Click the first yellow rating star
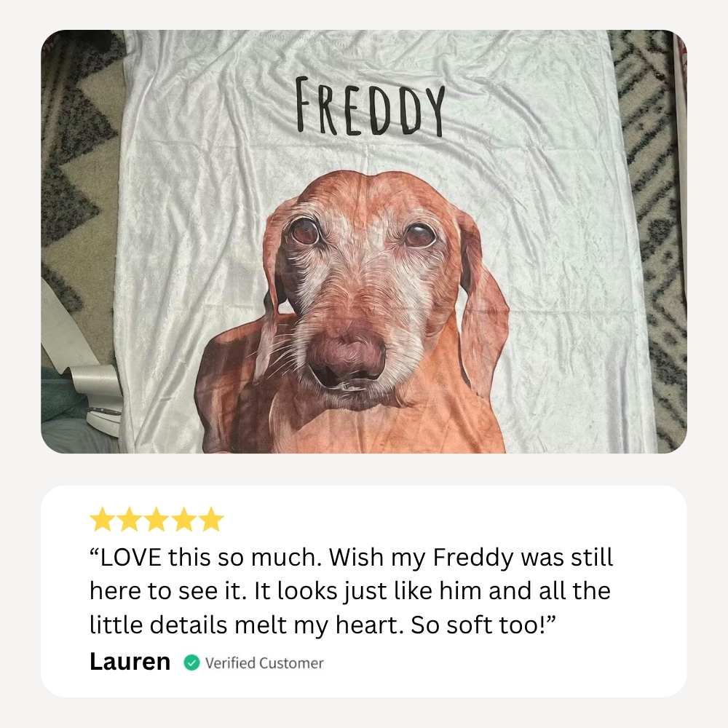 [x=102, y=519]
